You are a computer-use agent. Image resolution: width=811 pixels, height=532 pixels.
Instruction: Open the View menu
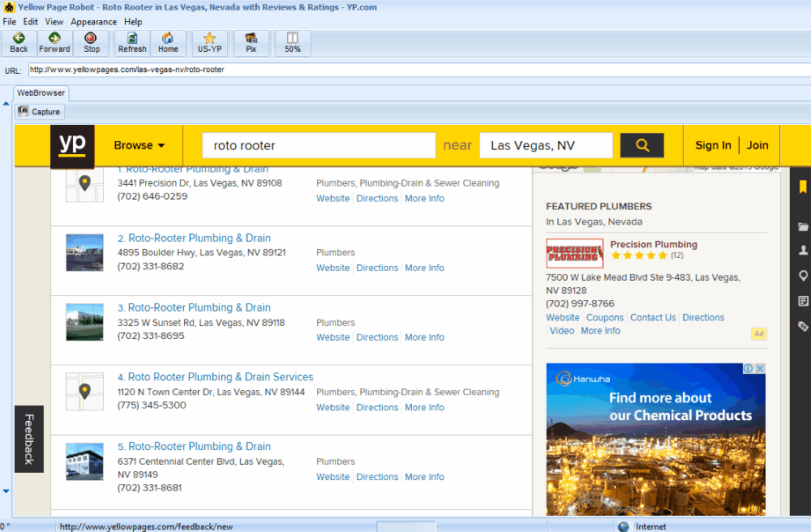(54, 22)
